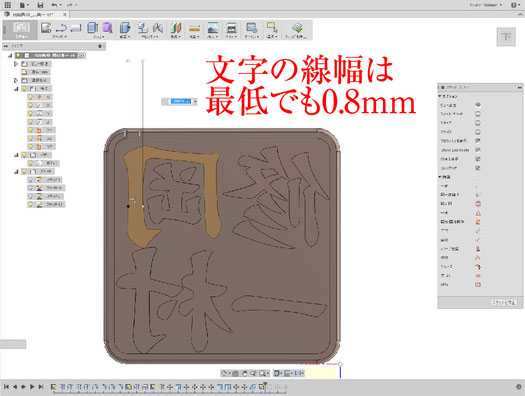Click the Create Sketch toolbar icon

pos(46,28)
